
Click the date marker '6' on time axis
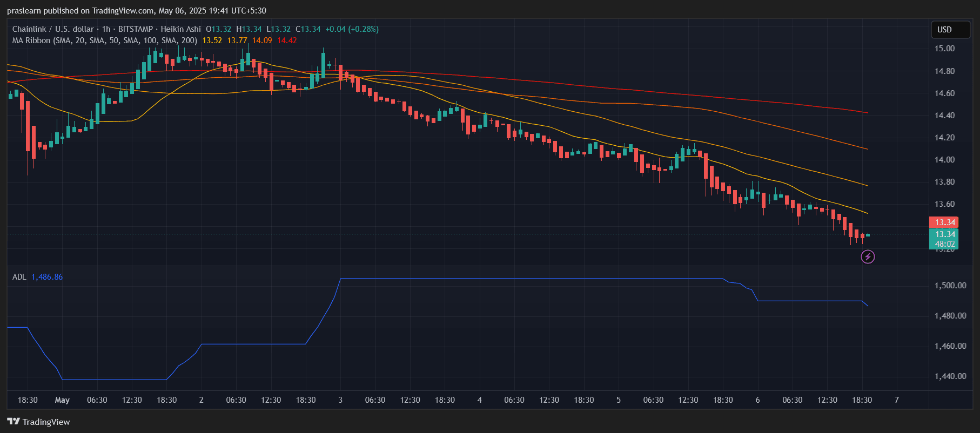click(757, 400)
